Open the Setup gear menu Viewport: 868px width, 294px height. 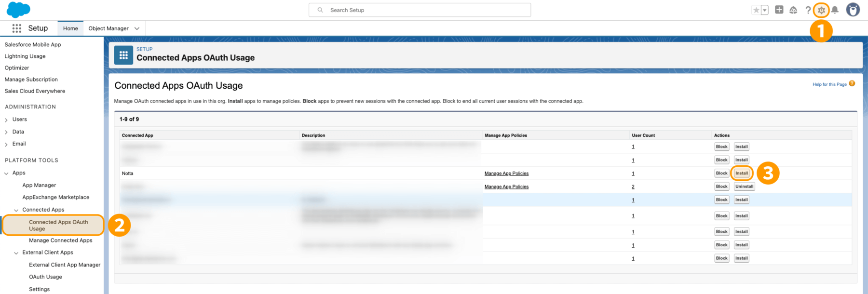pyautogui.click(x=821, y=10)
